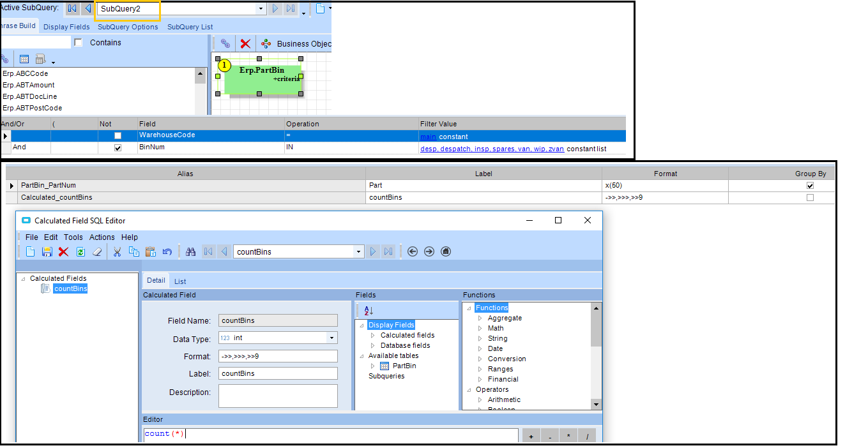Go to last record arrow in editor toolbar
This screenshot has height=448, width=868.
(388, 251)
